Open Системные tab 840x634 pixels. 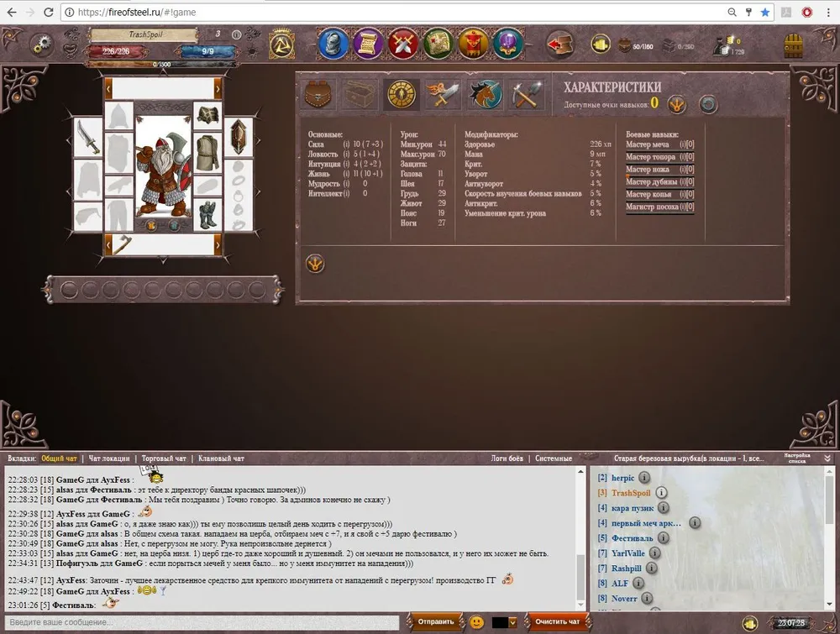pos(554,458)
